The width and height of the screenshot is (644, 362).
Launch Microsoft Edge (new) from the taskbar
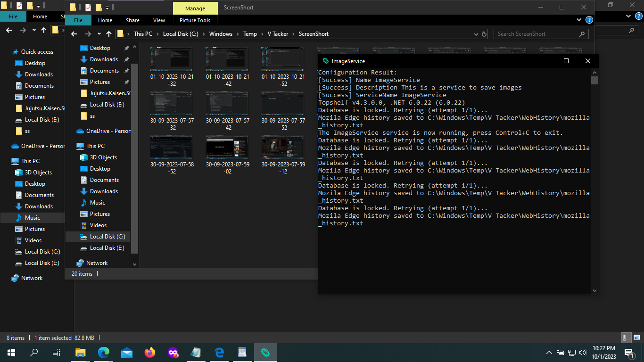104,352
